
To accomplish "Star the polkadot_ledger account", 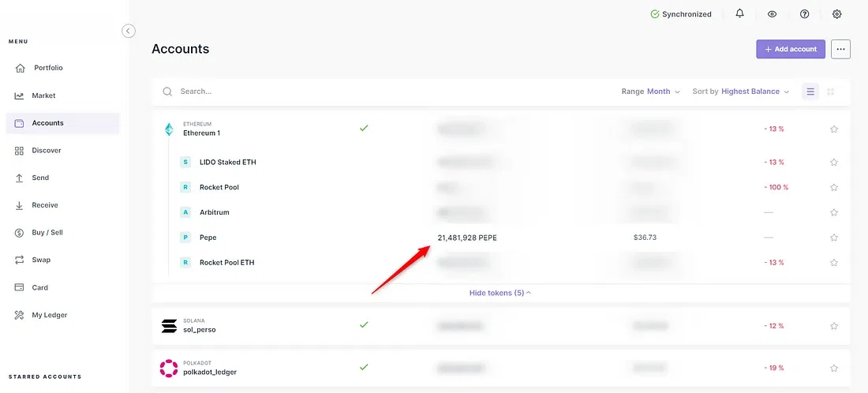I will tap(834, 368).
